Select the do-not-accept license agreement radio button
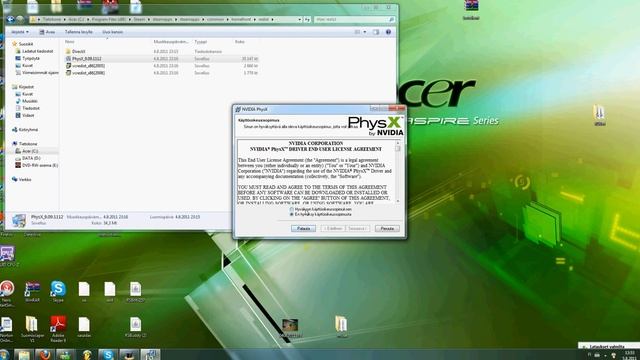The width and height of the screenshot is (640, 360). tap(291, 214)
